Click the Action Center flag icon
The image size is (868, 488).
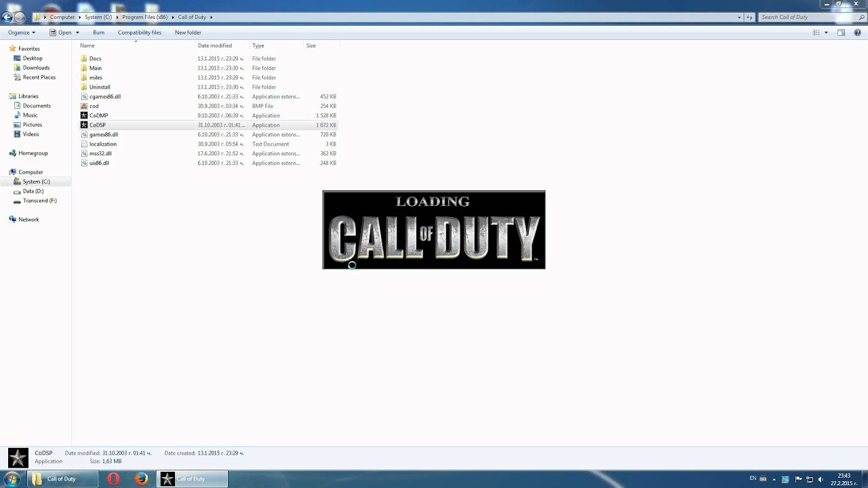(798, 479)
